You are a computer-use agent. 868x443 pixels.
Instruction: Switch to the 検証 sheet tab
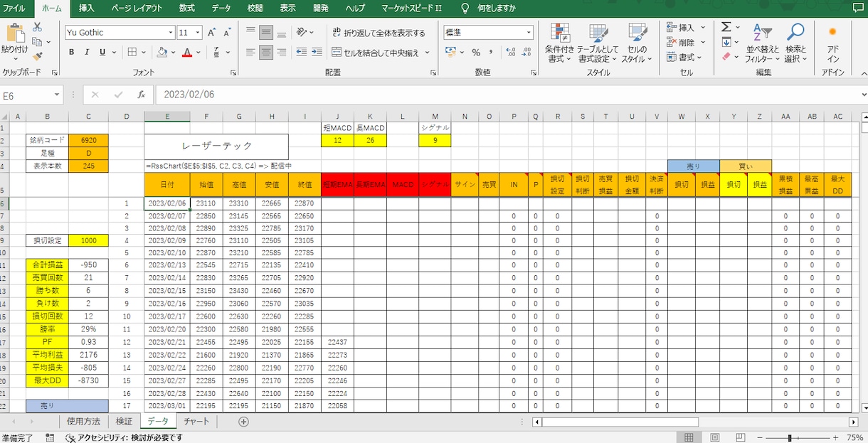[x=124, y=422]
